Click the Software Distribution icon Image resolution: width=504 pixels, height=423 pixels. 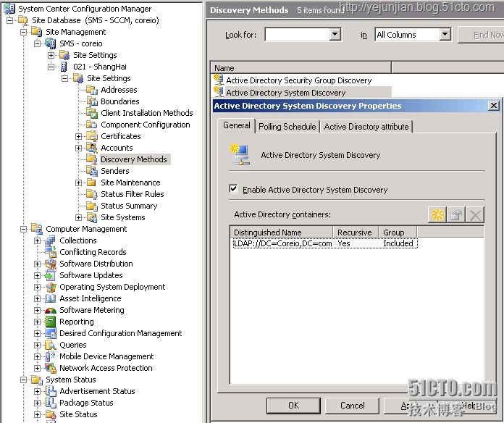pyautogui.click(x=51, y=264)
